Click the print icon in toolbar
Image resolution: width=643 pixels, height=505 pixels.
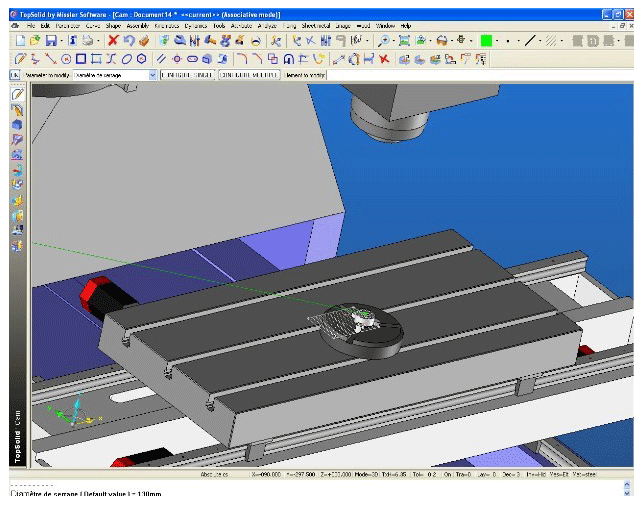[88, 41]
